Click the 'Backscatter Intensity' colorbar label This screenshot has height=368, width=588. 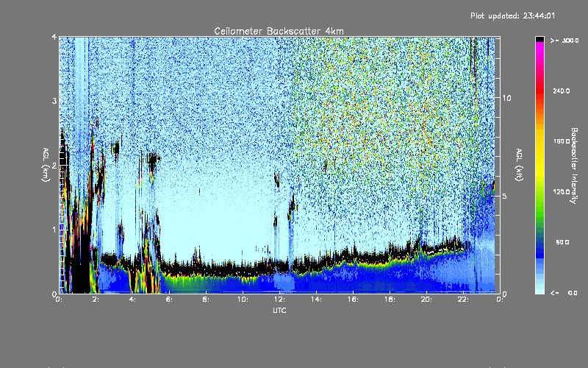[574, 166]
